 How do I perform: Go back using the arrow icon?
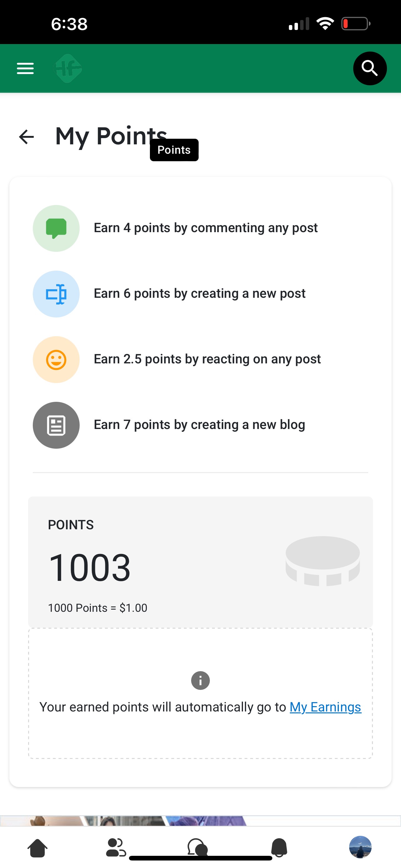[x=26, y=137]
